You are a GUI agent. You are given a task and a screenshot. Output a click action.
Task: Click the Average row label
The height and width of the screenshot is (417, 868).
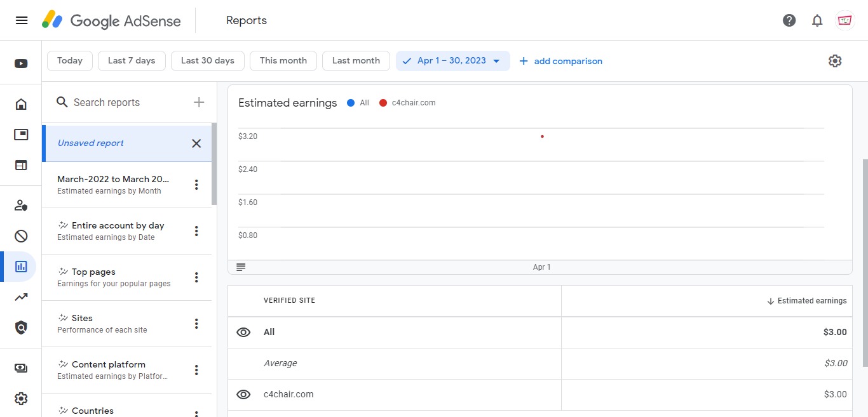coord(280,363)
